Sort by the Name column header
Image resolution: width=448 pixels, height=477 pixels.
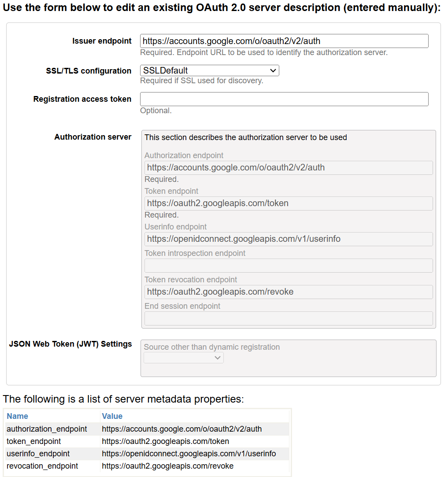click(x=18, y=416)
